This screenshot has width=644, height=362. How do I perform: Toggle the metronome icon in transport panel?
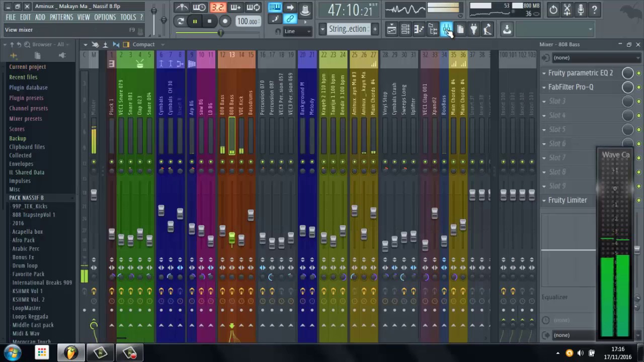click(182, 8)
